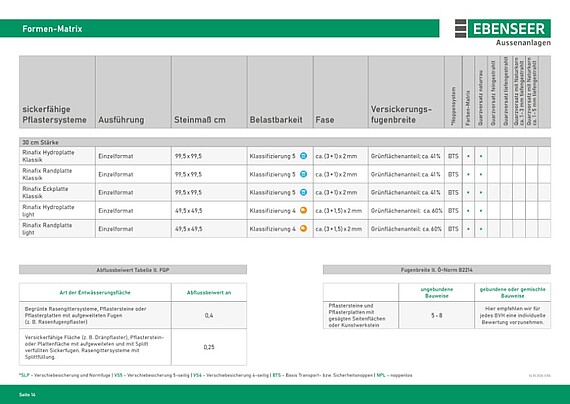Click the 0,25 Abflussbeiwert value

pyautogui.click(x=209, y=347)
